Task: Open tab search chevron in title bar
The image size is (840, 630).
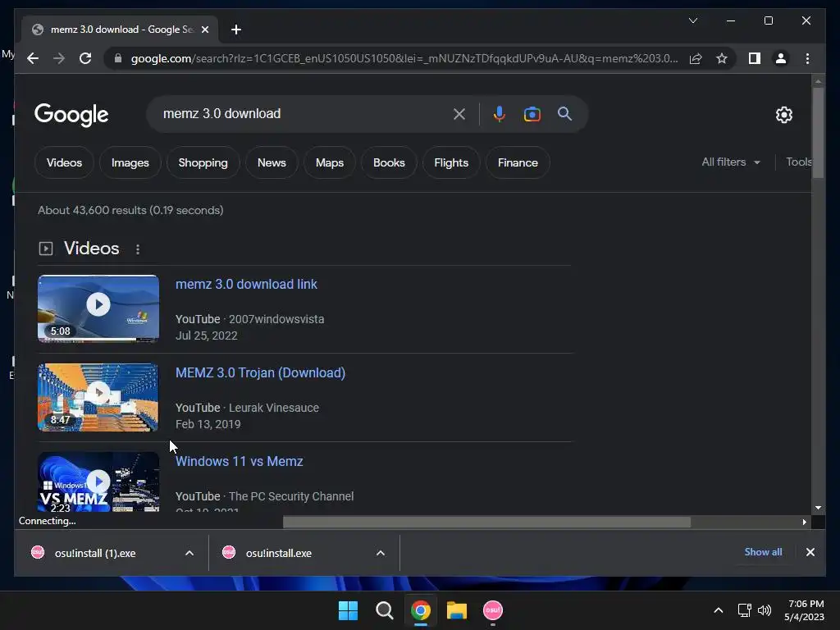Action: (692, 21)
